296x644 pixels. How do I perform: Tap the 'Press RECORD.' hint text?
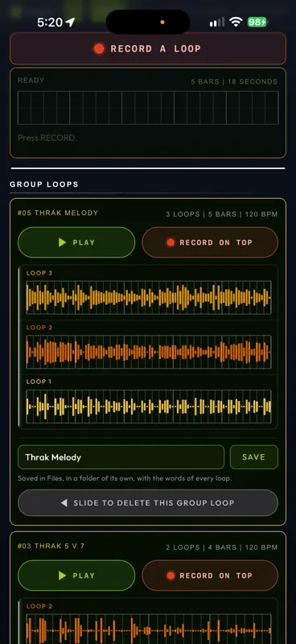click(47, 138)
